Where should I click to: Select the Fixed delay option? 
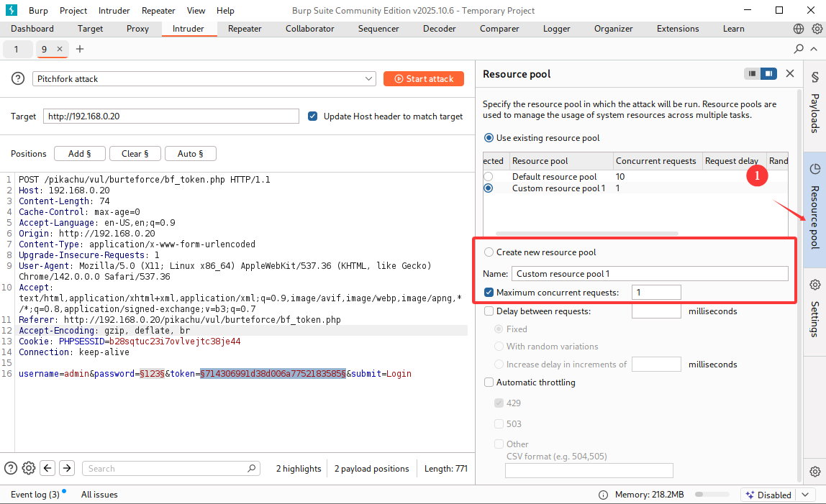[x=499, y=329]
